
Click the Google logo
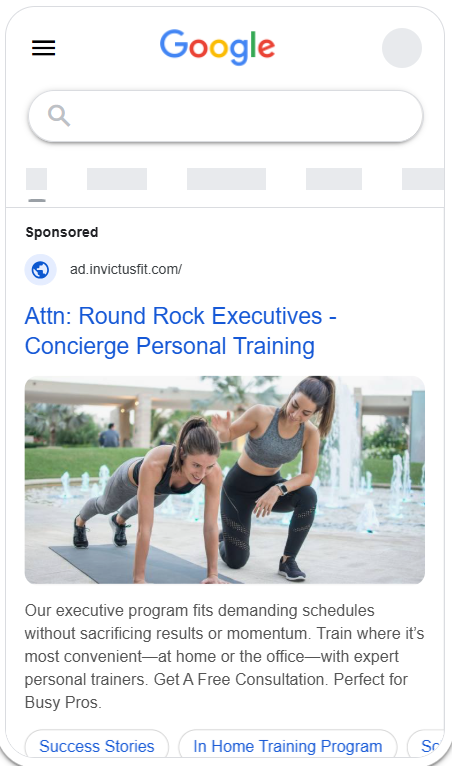217,47
